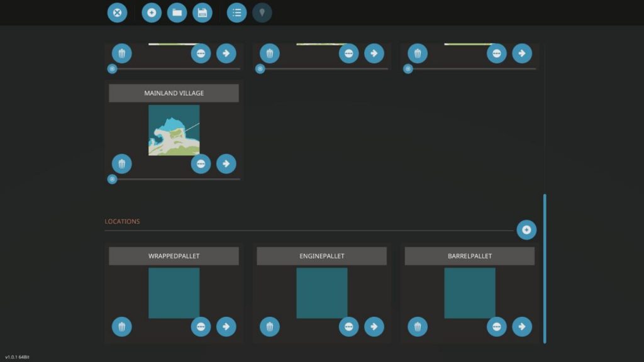
Task: Delete the WRAPPEDPALLET location with trash icon
Action: coord(122,327)
